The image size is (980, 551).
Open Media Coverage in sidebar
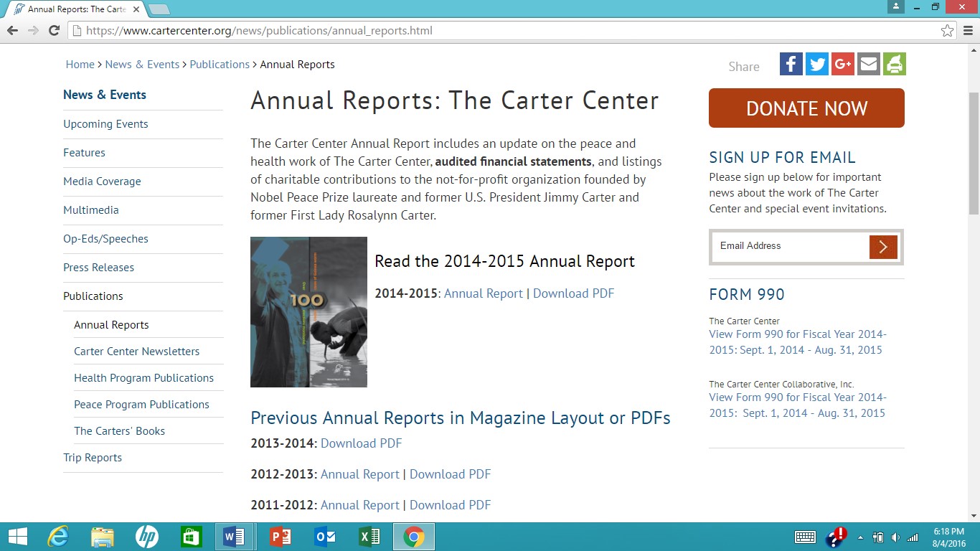pyautogui.click(x=102, y=182)
